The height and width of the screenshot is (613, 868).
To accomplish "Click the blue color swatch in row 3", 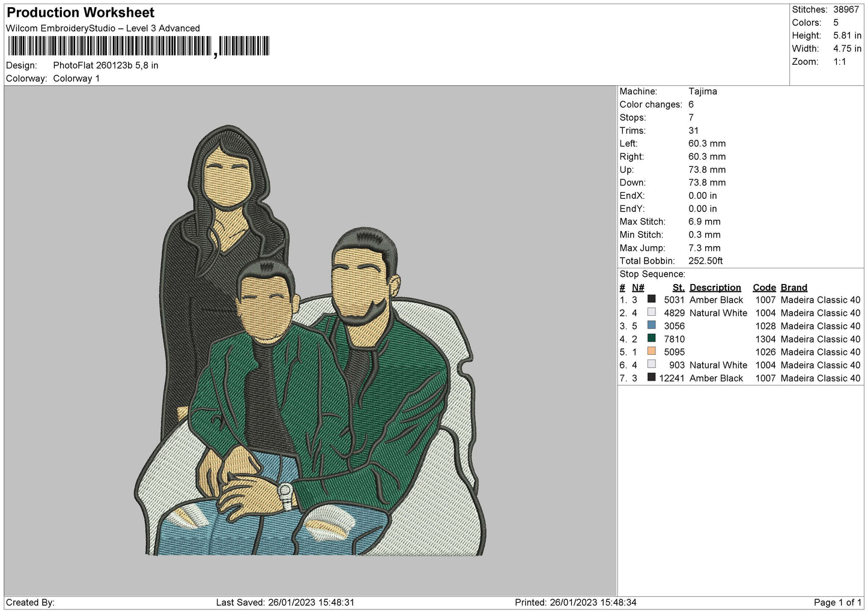I will [x=651, y=325].
